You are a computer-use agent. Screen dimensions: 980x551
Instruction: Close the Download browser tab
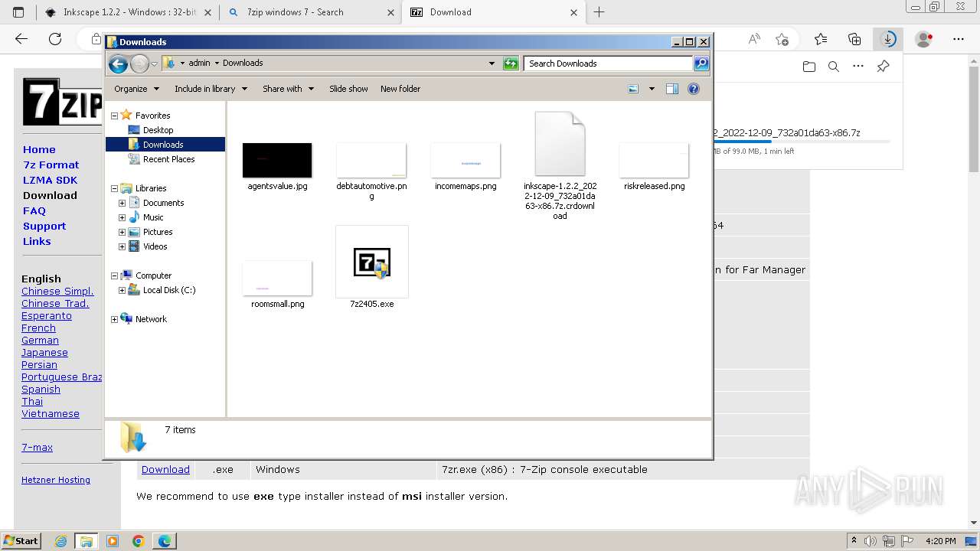tap(574, 12)
